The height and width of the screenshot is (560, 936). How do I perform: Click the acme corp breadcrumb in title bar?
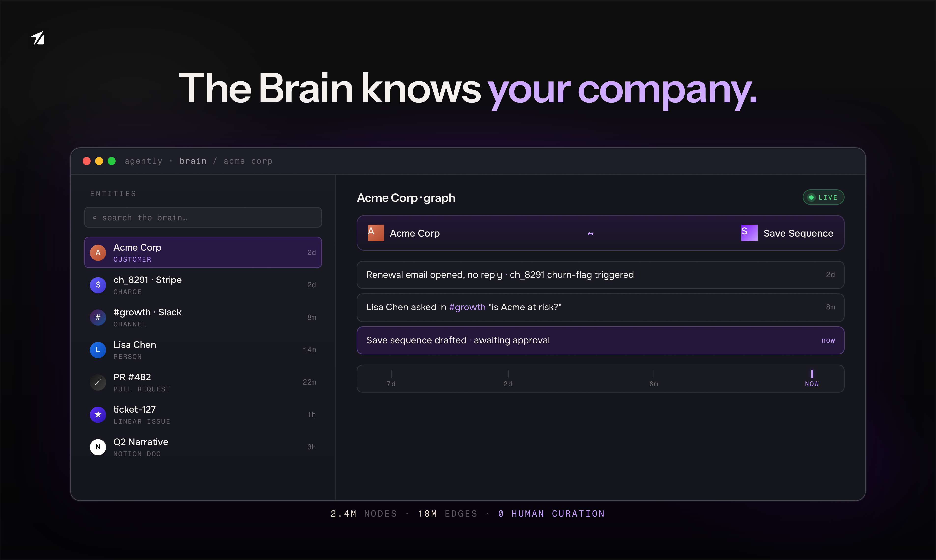pos(248,161)
